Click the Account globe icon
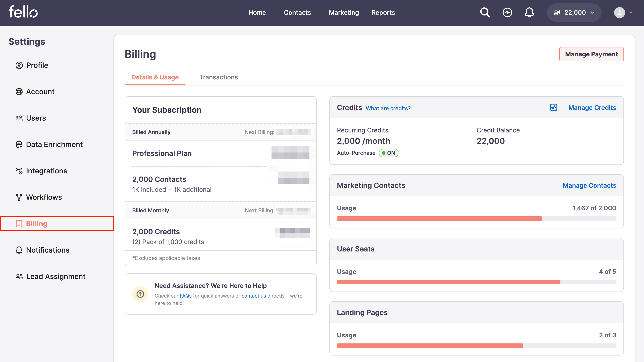644x362 pixels. click(19, 92)
